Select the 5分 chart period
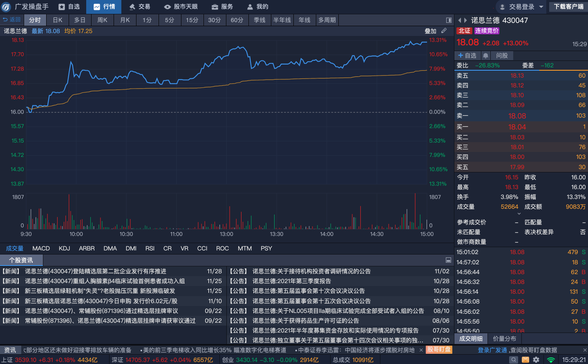The image size is (588, 364). click(x=170, y=20)
